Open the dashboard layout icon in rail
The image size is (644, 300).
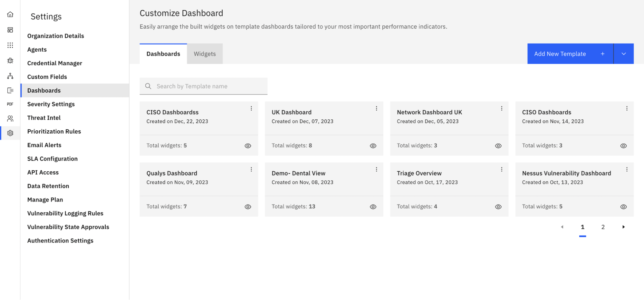tap(10, 30)
